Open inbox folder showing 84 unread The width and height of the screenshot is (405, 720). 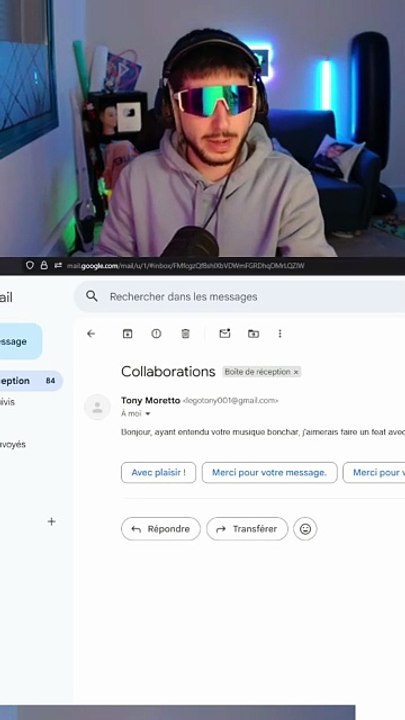(31, 381)
